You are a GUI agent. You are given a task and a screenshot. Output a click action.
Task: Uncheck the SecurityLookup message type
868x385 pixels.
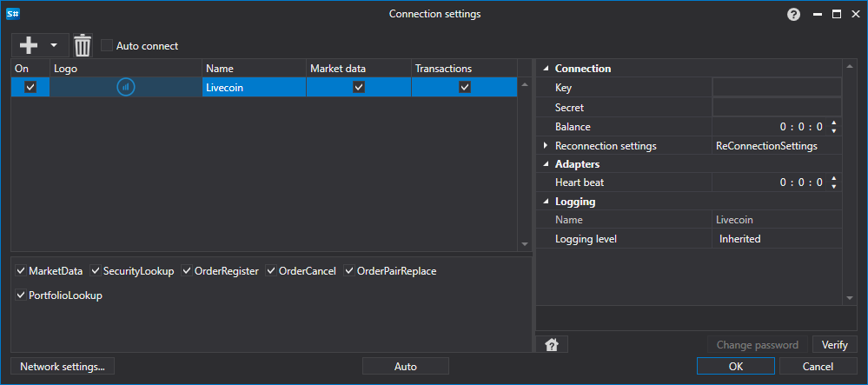tap(96, 271)
